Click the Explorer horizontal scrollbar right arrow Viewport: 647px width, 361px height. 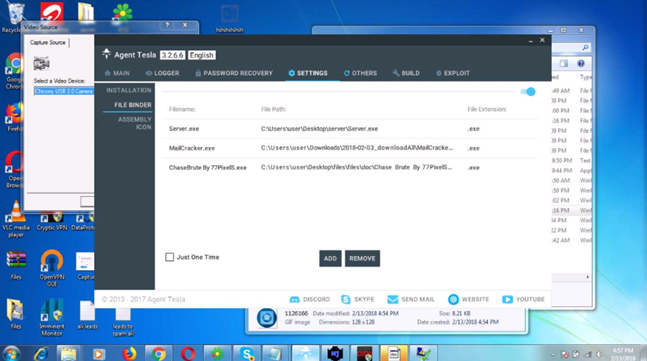pyautogui.click(x=588, y=277)
